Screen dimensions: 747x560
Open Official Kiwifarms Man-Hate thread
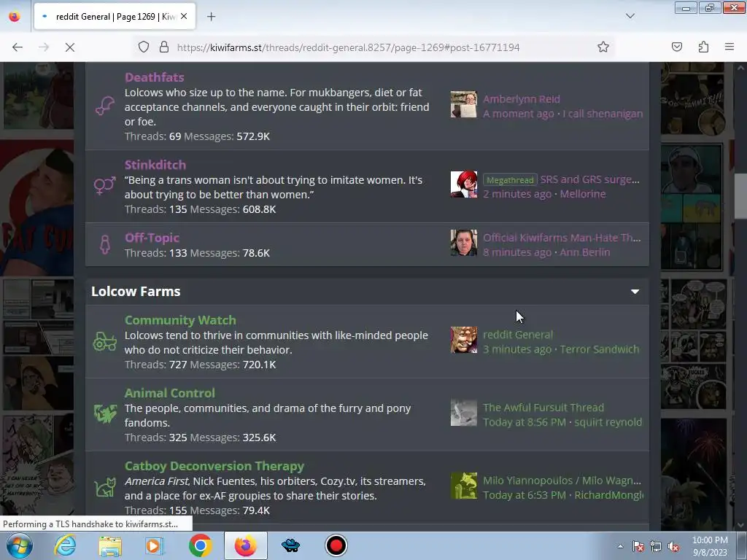pyautogui.click(x=562, y=238)
